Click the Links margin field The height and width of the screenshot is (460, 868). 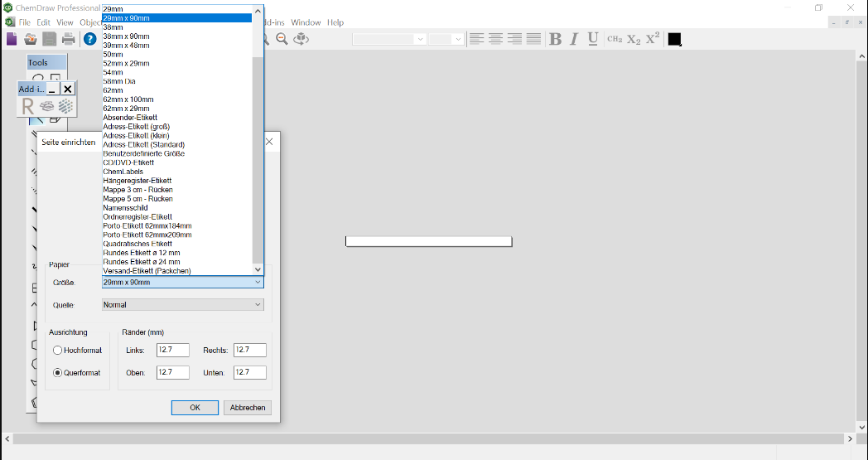click(173, 350)
